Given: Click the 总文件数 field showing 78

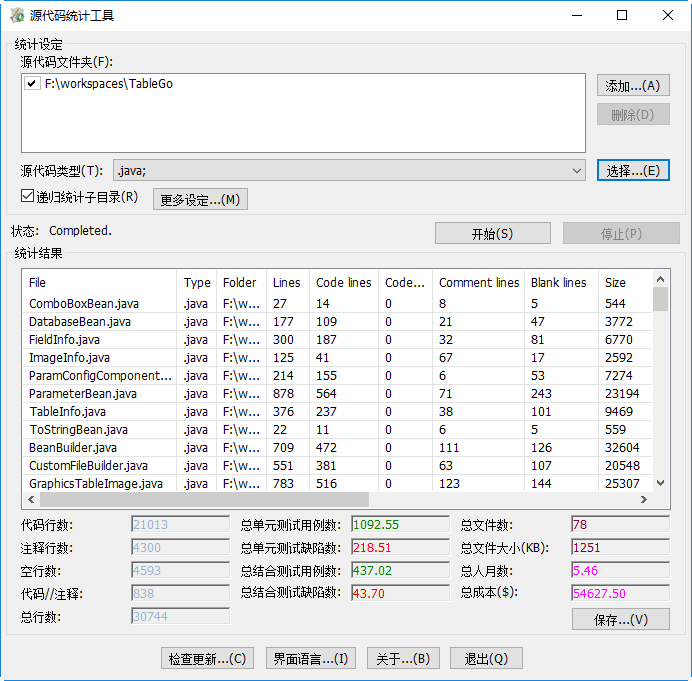Looking at the screenshot, I should tap(621, 524).
